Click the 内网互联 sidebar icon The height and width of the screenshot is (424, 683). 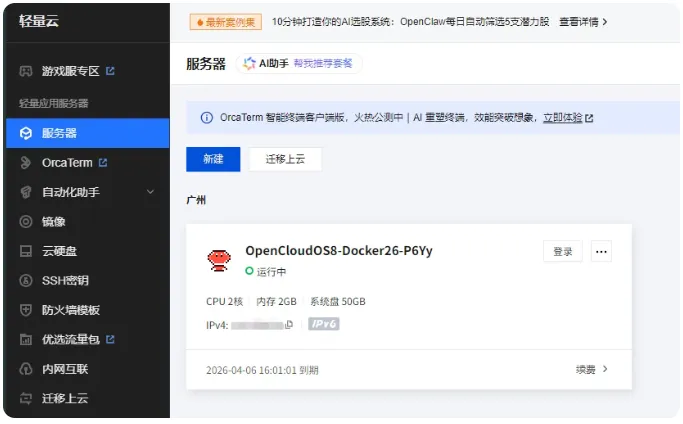(26, 369)
